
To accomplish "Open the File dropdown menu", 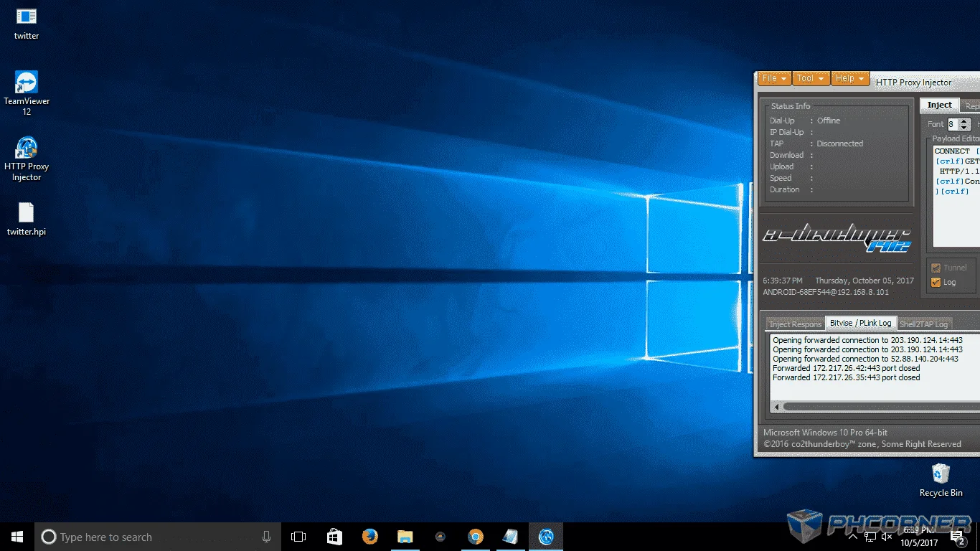I will (775, 78).
